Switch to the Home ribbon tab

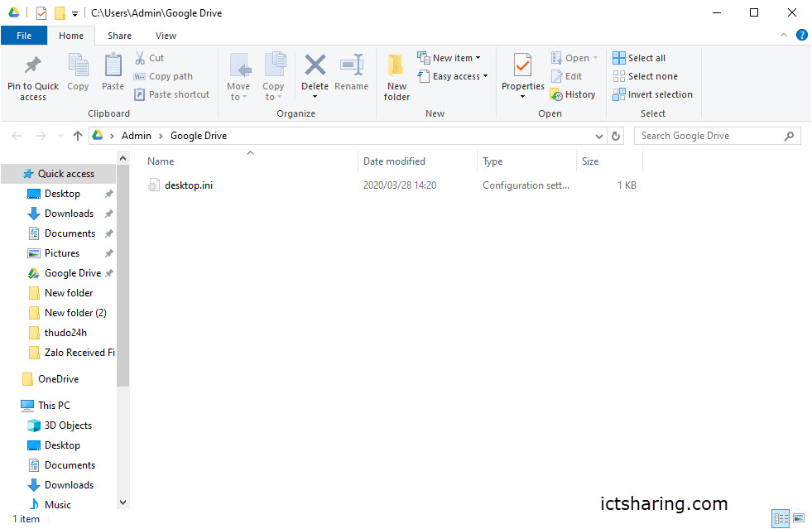71,36
